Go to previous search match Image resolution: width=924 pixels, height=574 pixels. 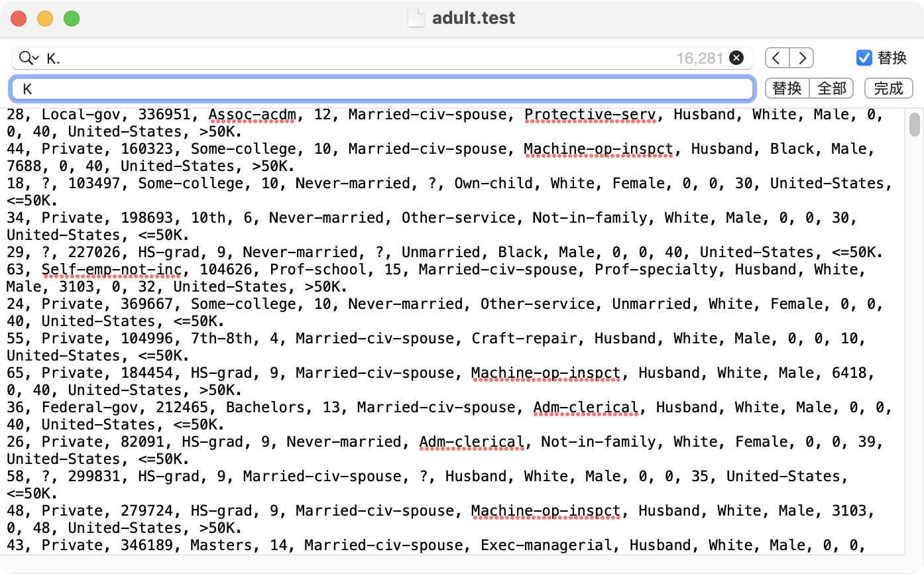pyautogui.click(x=777, y=58)
